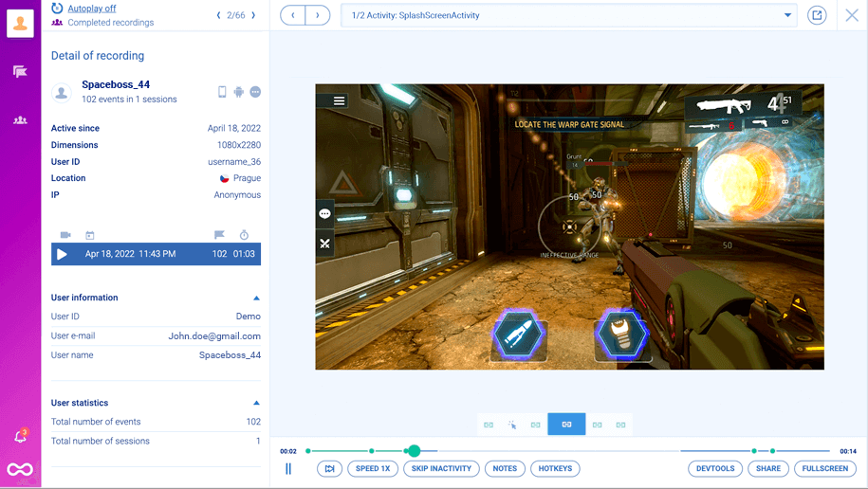The image size is (868, 489).
Task: Click the notifications bell icon
Action: point(20,437)
